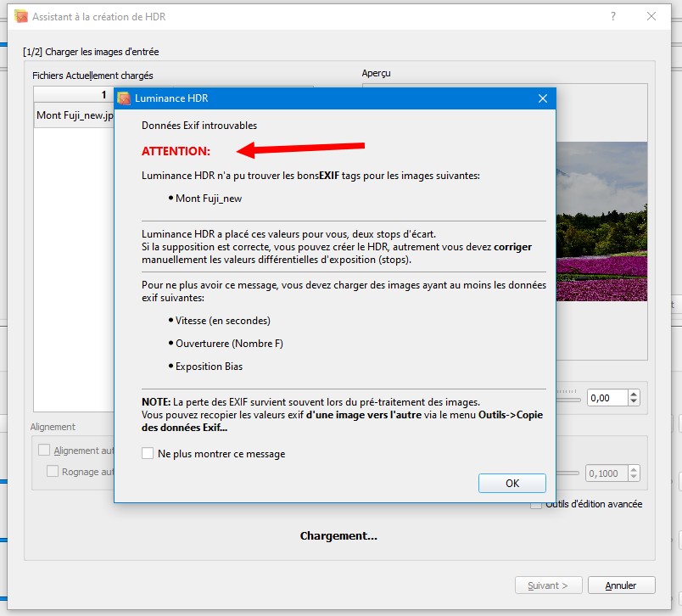Toggle the Rognage automatique checkbox
The height and width of the screenshot is (616, 682).
click(x=53, y=471)
